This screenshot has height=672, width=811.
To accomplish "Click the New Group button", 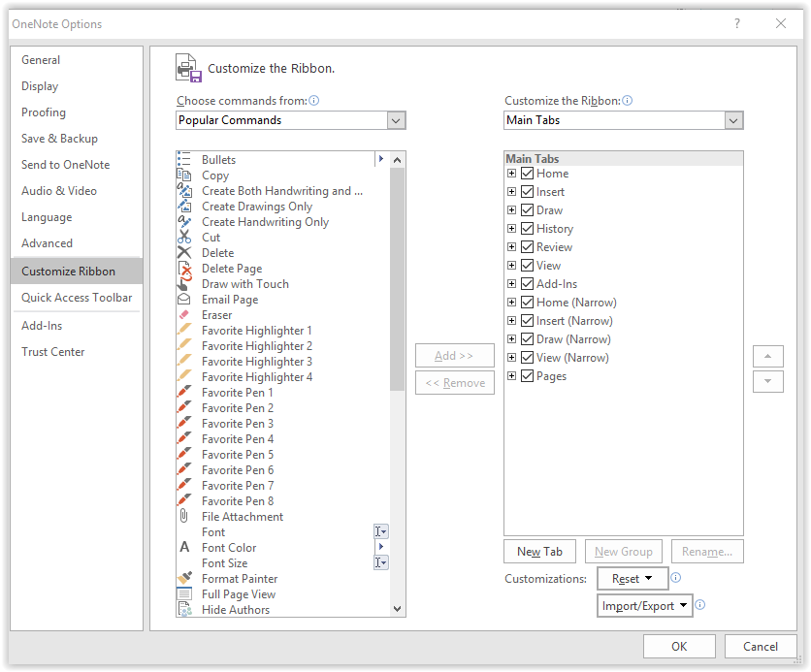I will pyautogui.click(x=623, y=552).
